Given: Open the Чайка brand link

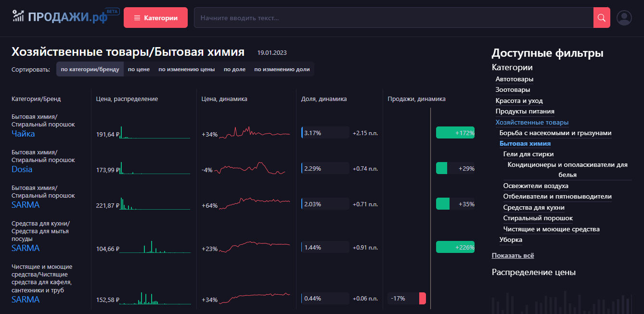Looking at the screenshot, I should (23, 134).
